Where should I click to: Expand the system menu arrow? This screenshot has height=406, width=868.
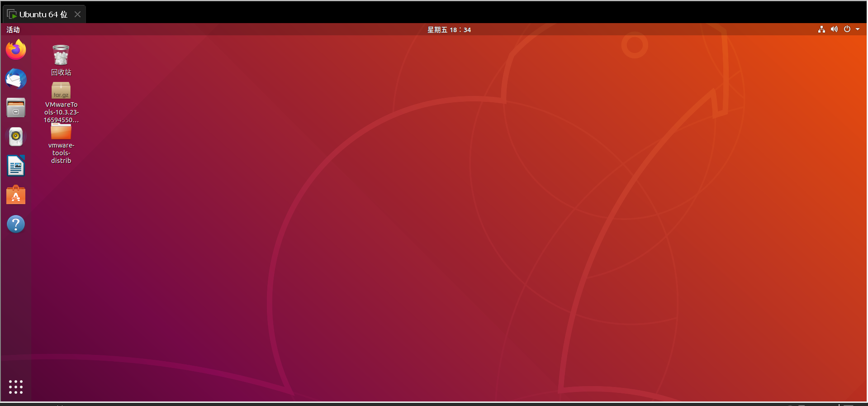pyautogui.click(x=858, y=29)
